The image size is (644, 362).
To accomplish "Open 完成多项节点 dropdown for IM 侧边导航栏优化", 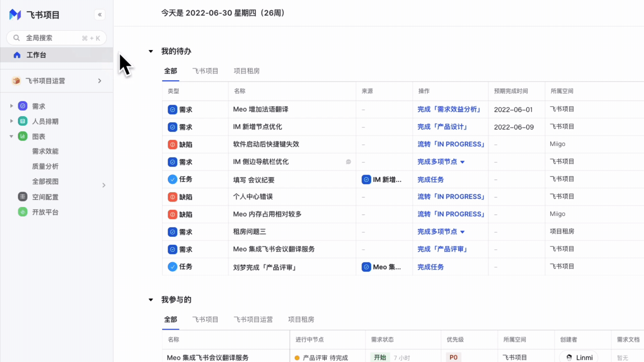I will 463,162.
